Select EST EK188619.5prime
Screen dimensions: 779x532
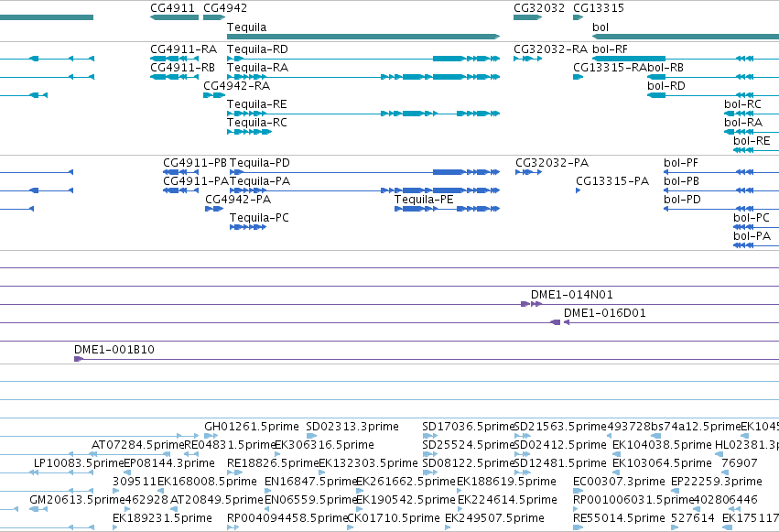pos(506,482)
